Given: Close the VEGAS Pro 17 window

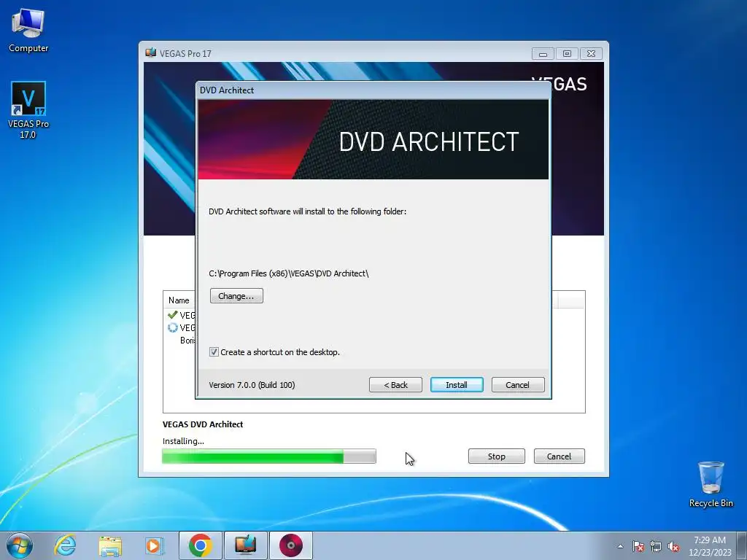Looking at the screenshot, I should 591,54.
